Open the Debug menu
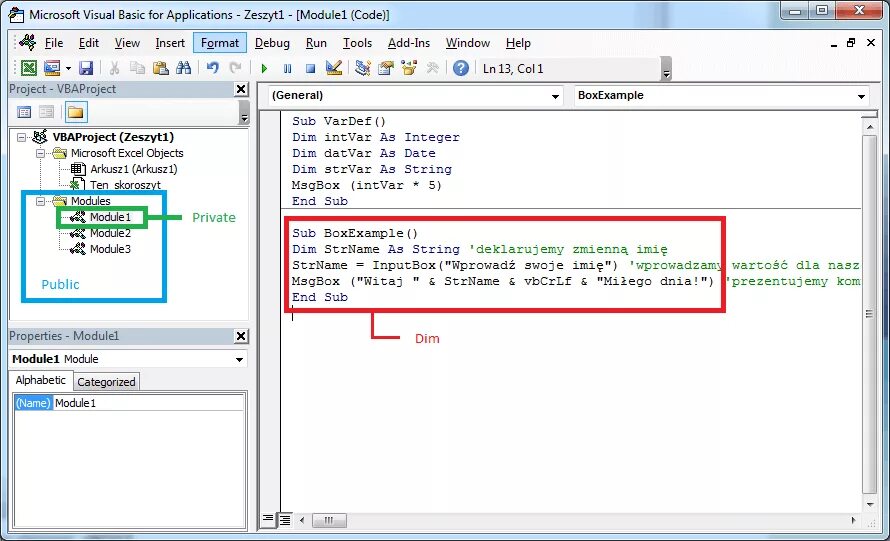 (x=272, y=43)
